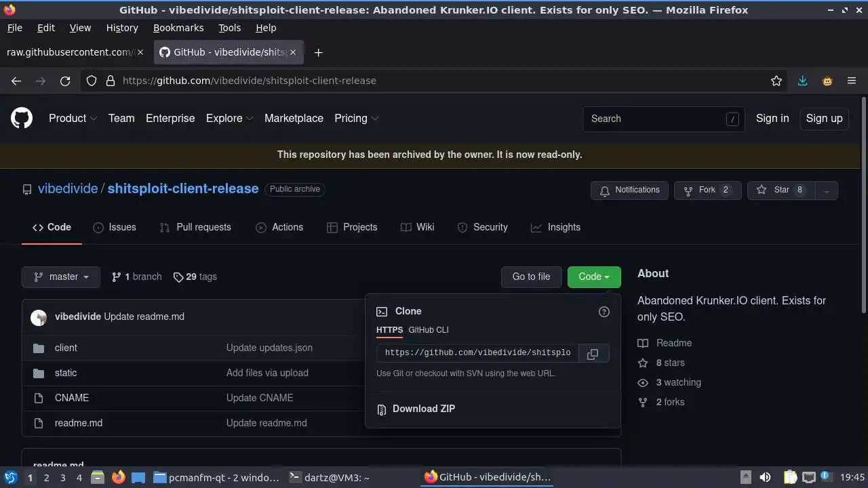
Task: Star the repository
Action: tap(781, 190)
